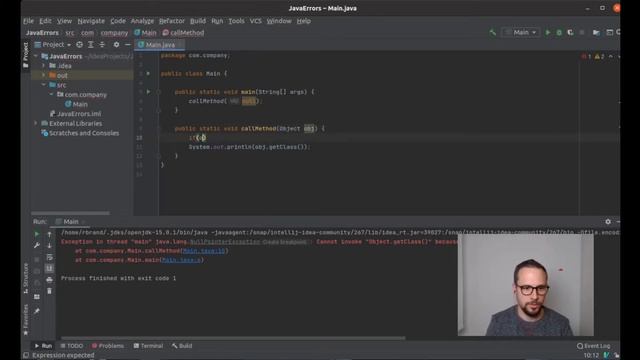Hide the Project panel with minus icon
Screen dimensions: 640x360
(x=128, y=44)
